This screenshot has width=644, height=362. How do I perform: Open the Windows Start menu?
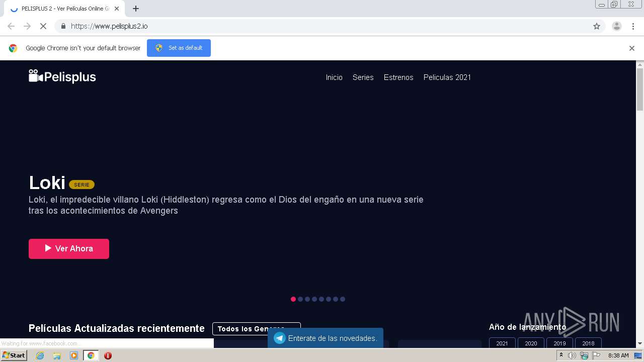pyautogui.click(x=14, y=355)
